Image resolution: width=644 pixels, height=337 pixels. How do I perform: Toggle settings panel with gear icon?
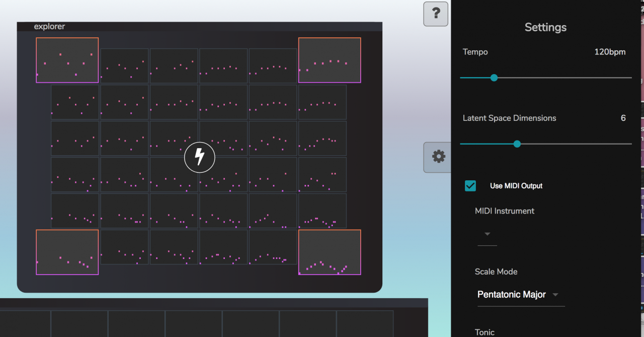point(438,157)
